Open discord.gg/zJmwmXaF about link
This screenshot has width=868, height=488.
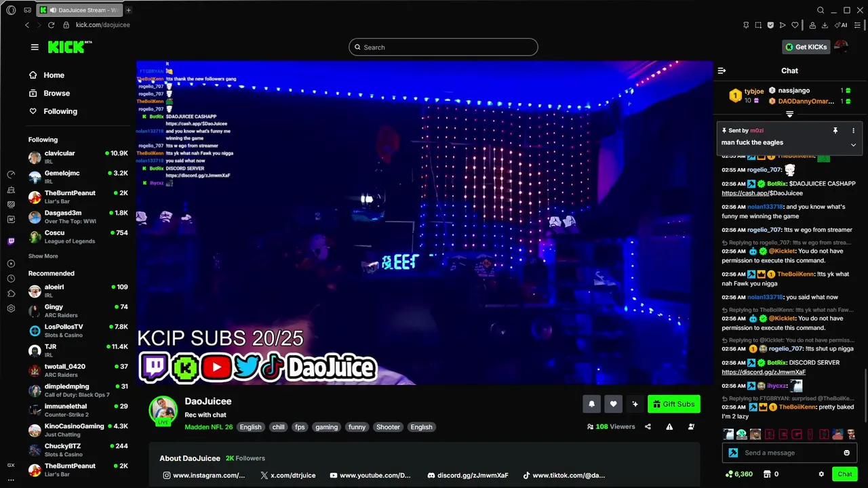pyautogui.click(x=468, y=476)
